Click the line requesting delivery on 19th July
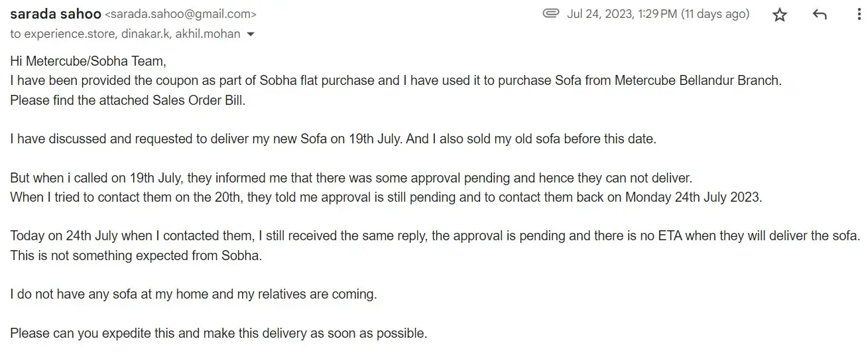The height and width of the screenshot is (359, 868). (x=332, y=139)
